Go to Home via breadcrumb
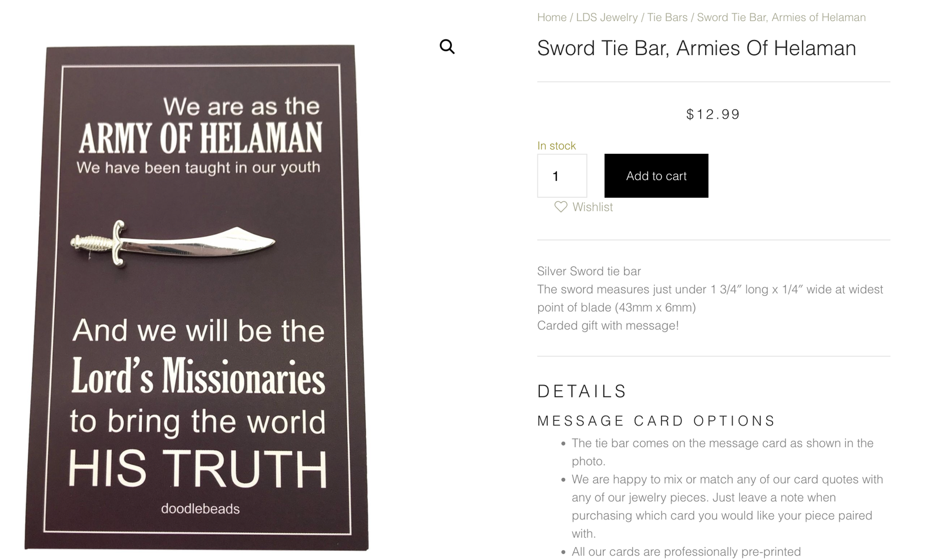This screenshot has width=940, height=560. click(552, 18)
